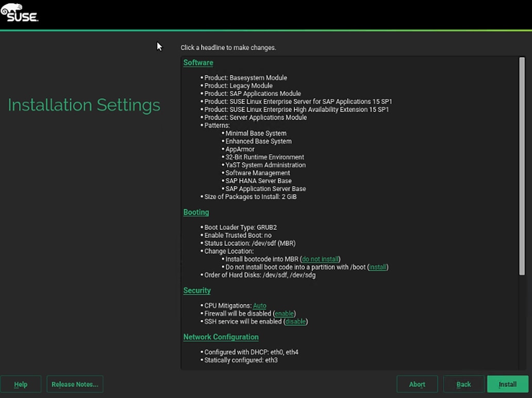
Task: Go Back to the previous step
Action: (463, 384)
